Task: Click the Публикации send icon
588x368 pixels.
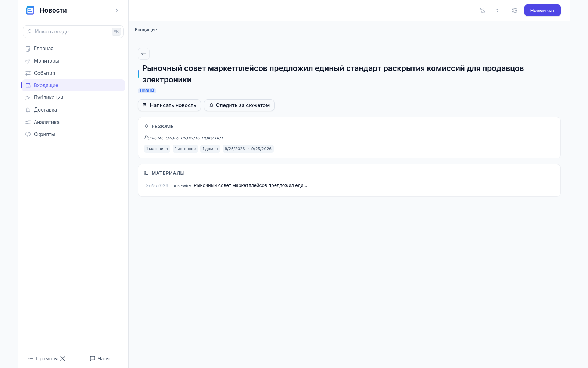Action: (x=28, y=98)
